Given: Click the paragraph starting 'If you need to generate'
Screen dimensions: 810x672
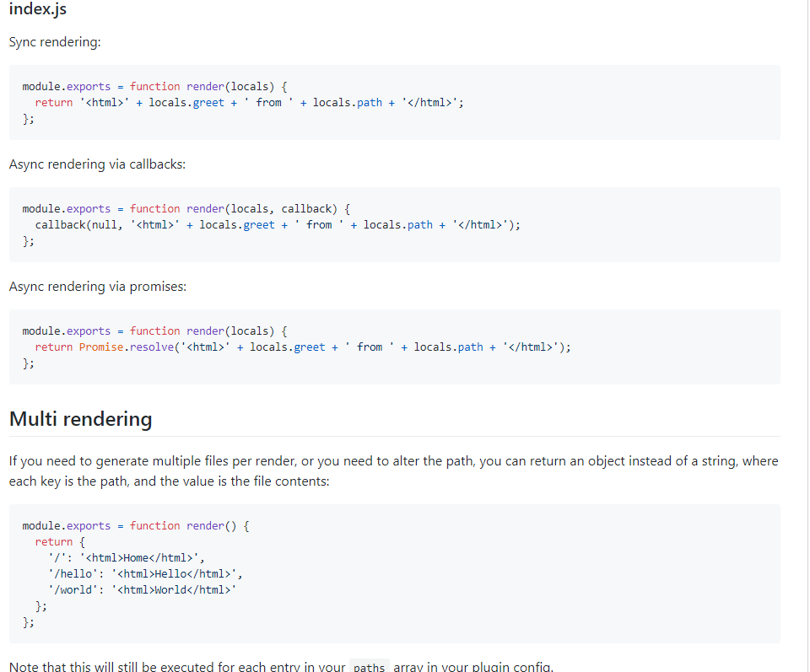Looking at the screenshot, I should point(394,471).
